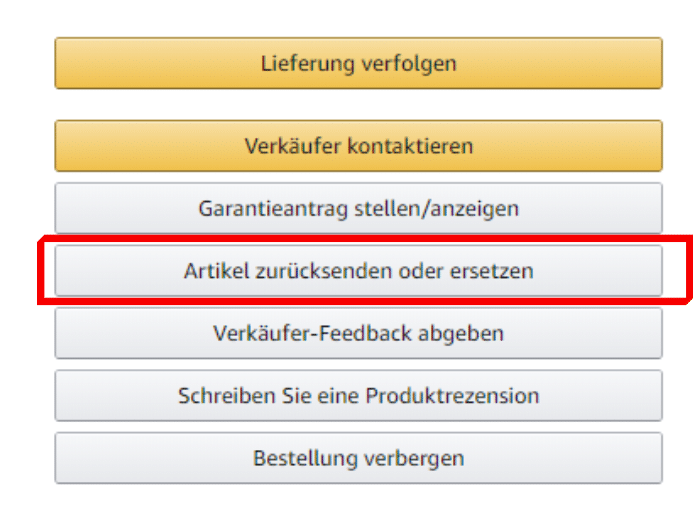This screenshot has width=693, height=511.
Task: Select the button just above Bestellung verbergen
Action: click(x=358, y=396)
